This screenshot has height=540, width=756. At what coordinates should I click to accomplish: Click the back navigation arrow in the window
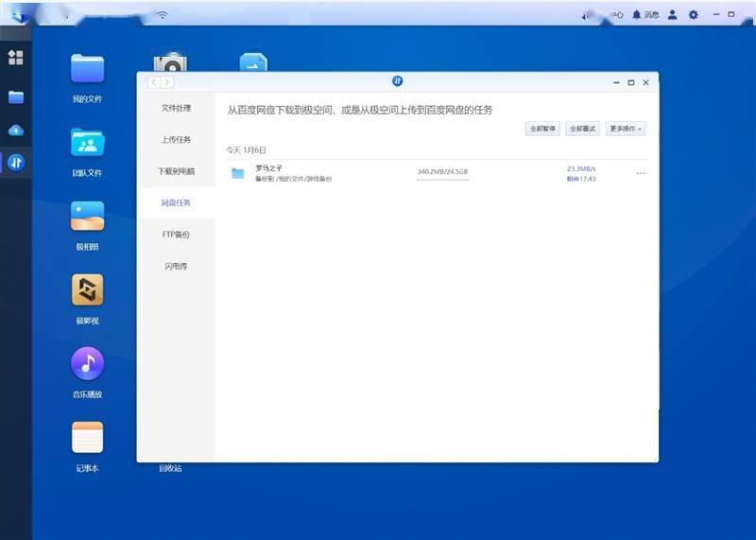(153, 83)
